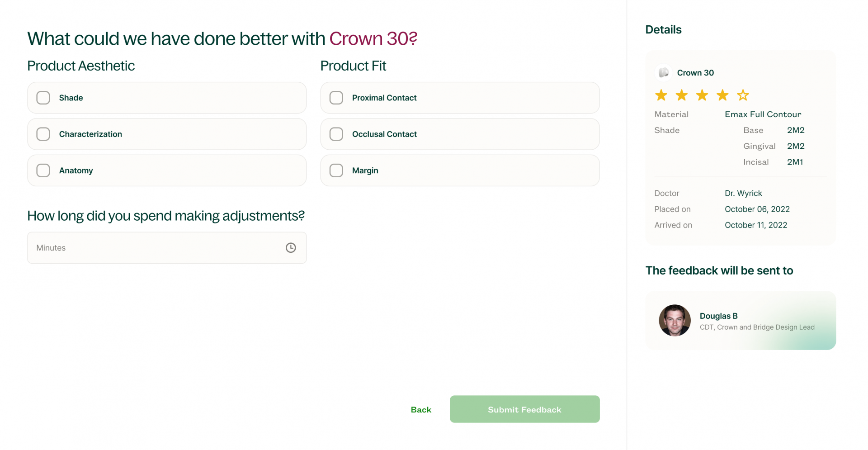
Task: Go Back to the previous step
Action: click(x=421, y=410)
